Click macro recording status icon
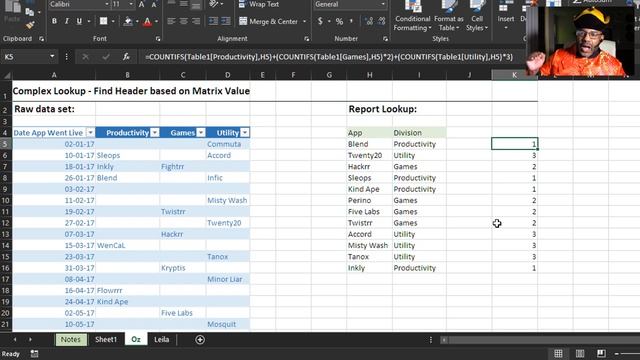The height and width of the screenshot is (360, 640). click(x=34, y=354)
